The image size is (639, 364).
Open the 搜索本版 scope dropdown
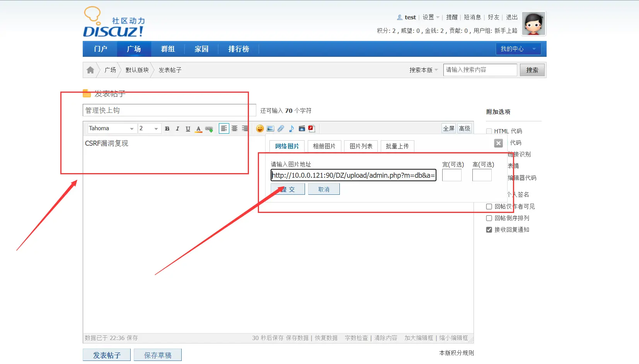coord(424,70)
